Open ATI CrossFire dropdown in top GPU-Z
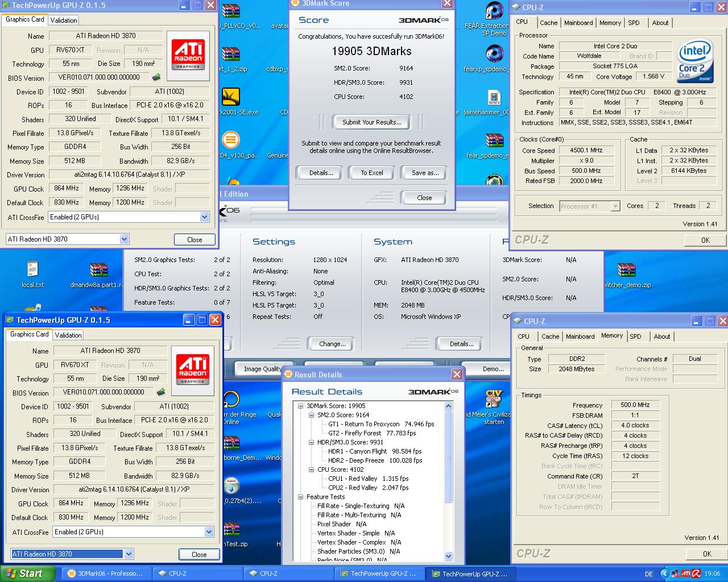The image size is (728, 582). tap(204, 217)
